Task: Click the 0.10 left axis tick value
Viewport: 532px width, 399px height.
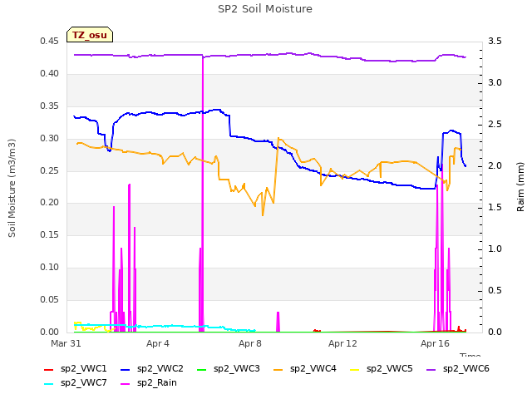Action: [x=49, y=267]
